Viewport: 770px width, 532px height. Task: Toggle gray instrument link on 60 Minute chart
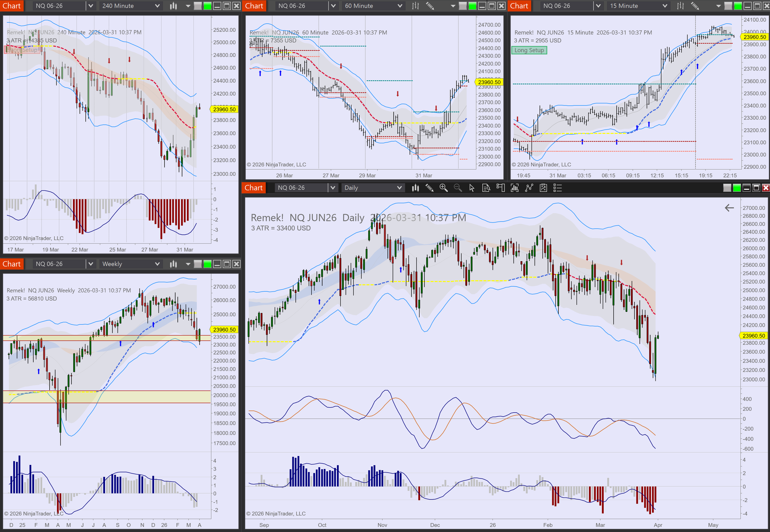click(463, 6)
